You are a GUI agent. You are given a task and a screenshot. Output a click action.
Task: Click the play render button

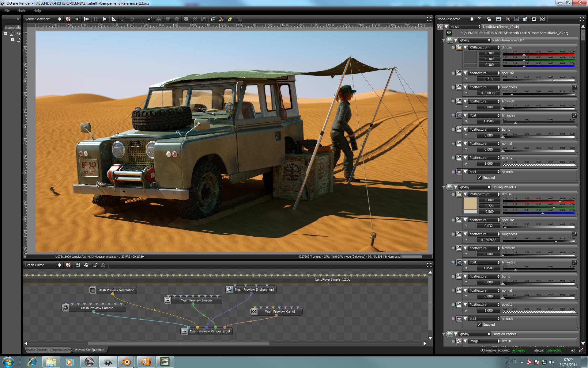pos(104,19)
